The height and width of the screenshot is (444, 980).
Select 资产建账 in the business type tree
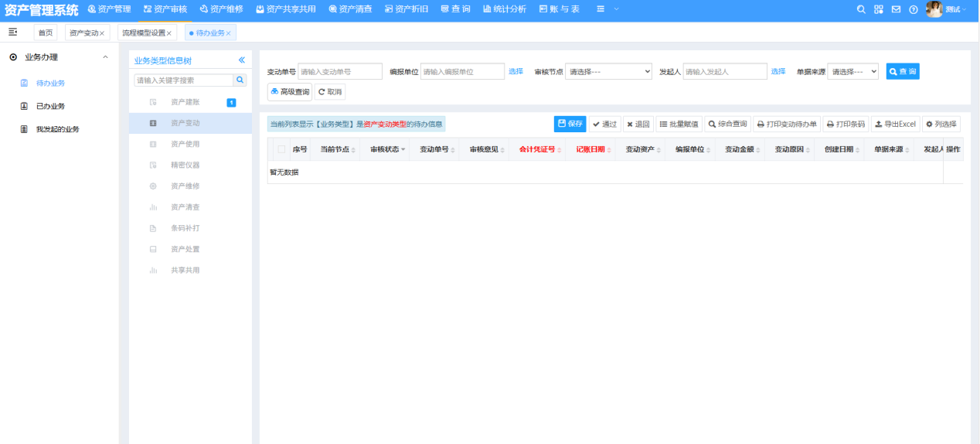185,102
